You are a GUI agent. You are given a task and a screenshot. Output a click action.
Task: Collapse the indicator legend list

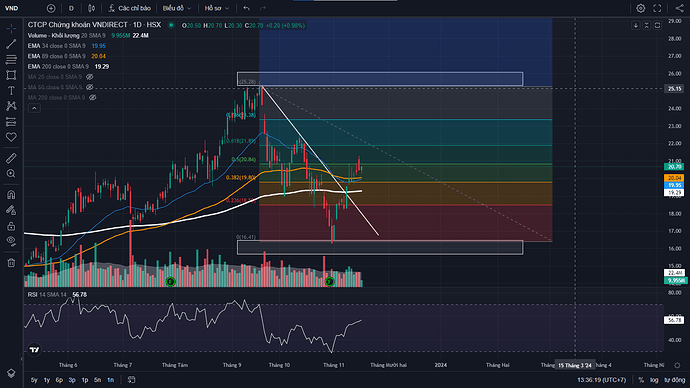pyautogui.click(x=34, y=108)
